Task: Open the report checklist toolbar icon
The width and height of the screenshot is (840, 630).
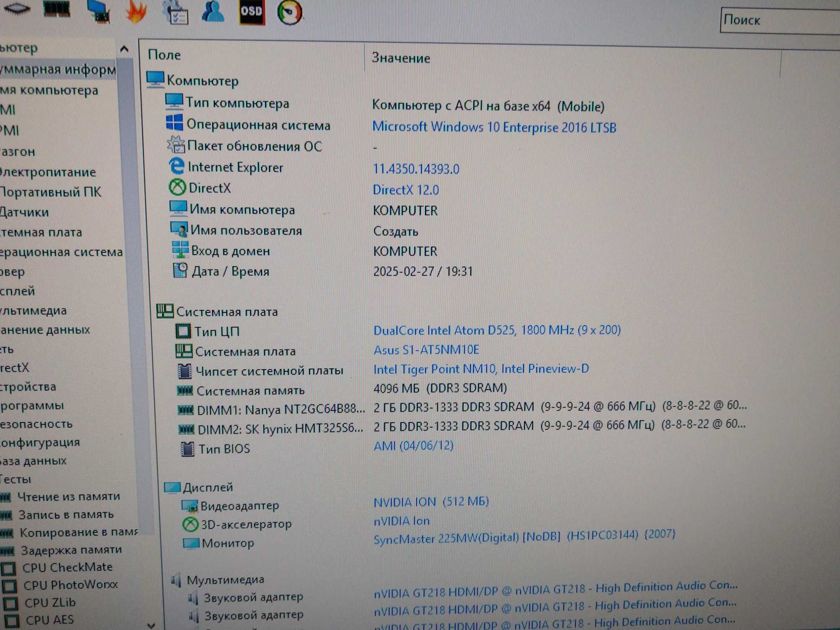Action: point(176,12)
